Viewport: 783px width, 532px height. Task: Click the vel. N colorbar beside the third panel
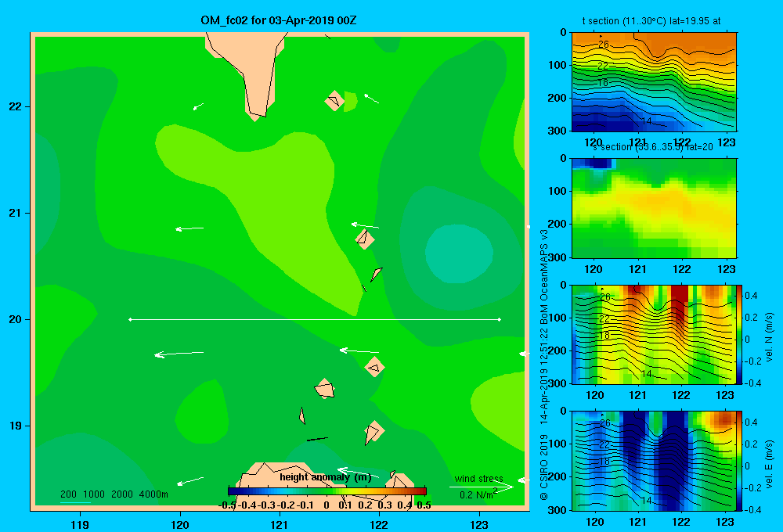pyautogui.click(x=740, y=334)
